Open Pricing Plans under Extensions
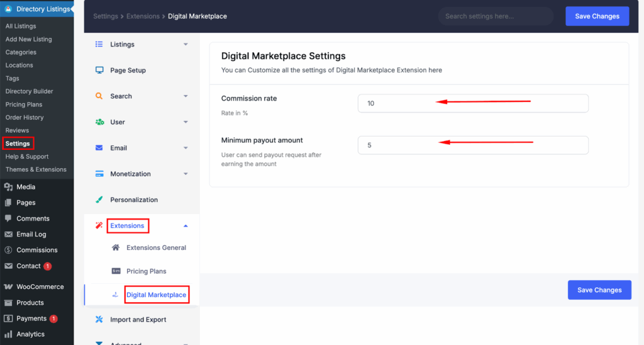The width and height of the screenshot is (644, 345). click(x=146, y=271)
